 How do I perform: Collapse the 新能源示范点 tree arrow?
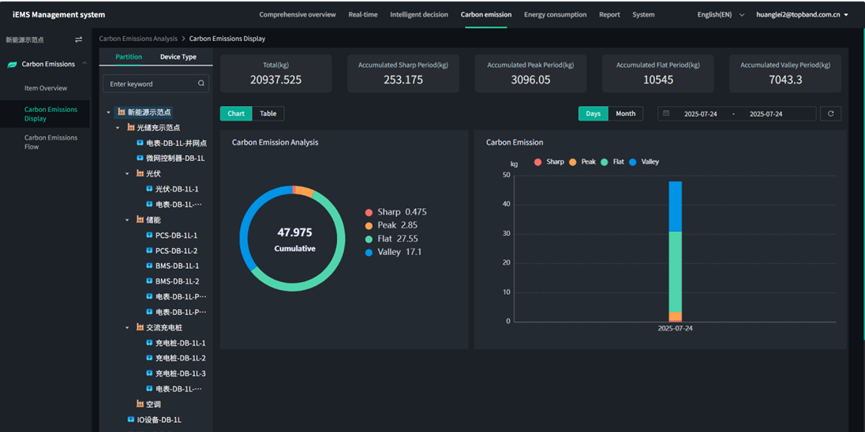109,112
